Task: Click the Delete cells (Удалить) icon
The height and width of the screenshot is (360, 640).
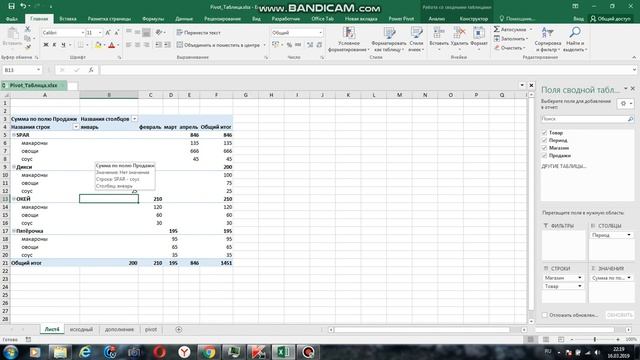Action: (459, 33)
